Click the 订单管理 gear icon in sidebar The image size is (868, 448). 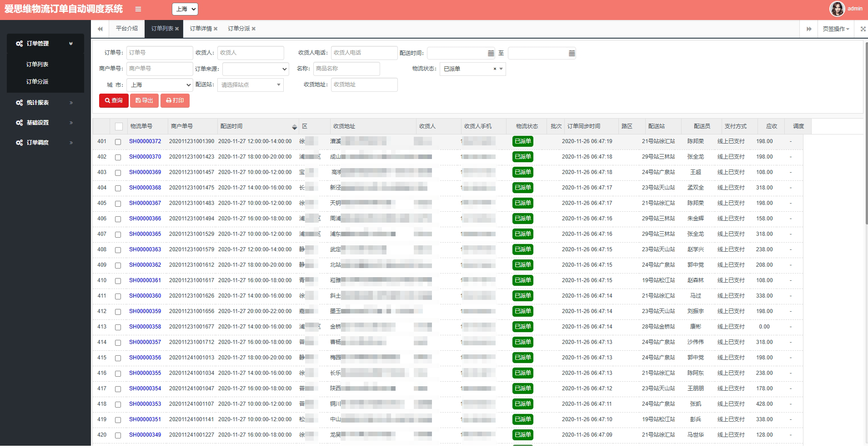(x=19, y=44)
